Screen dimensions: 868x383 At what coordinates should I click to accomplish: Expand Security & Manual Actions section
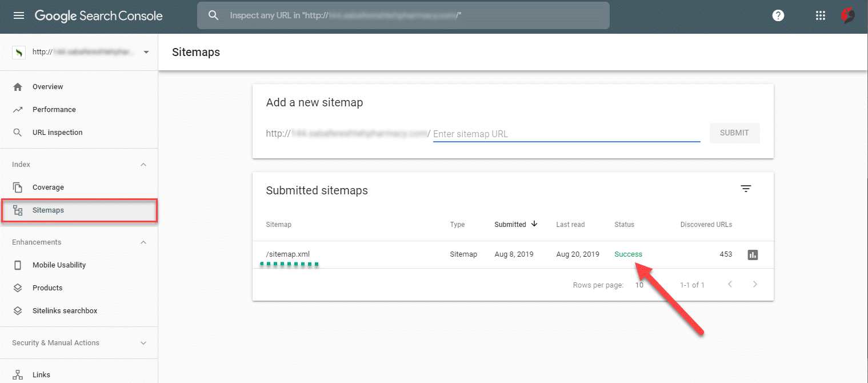tap(143, 342)
